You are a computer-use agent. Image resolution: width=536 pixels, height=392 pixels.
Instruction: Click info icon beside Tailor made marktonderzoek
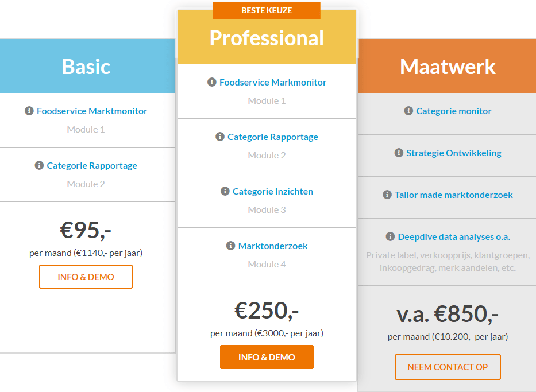coord(387,195)
